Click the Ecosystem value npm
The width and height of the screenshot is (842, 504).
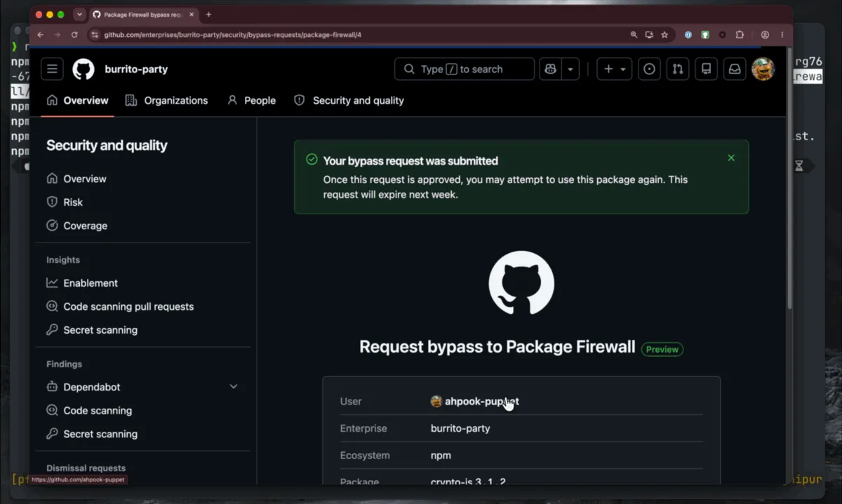[441, 456]
